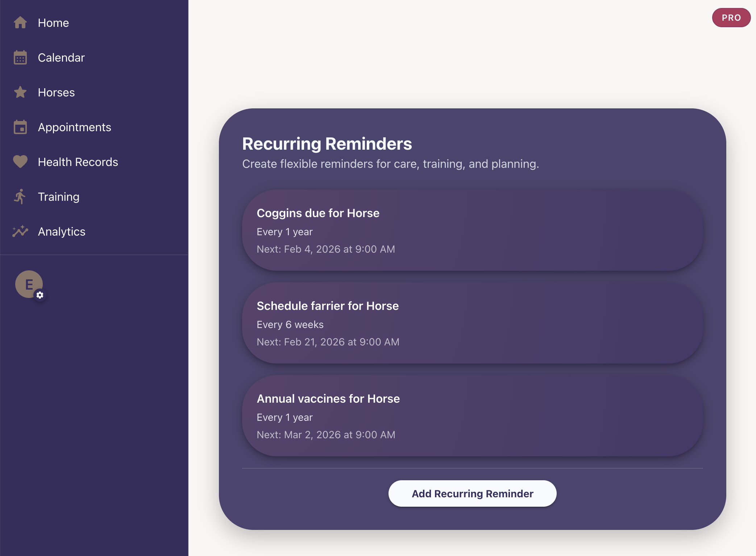
Task: Click the Calendar grid icon
Action: (x=20, y=58)
